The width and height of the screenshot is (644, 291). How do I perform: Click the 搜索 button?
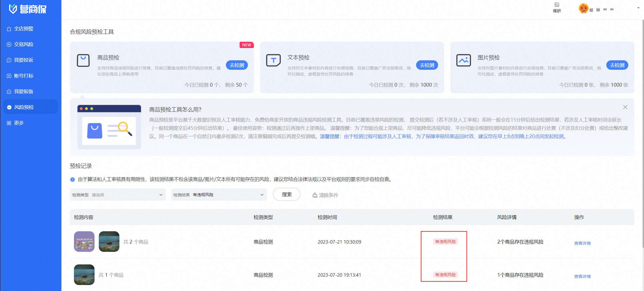[x=287, y=194]
